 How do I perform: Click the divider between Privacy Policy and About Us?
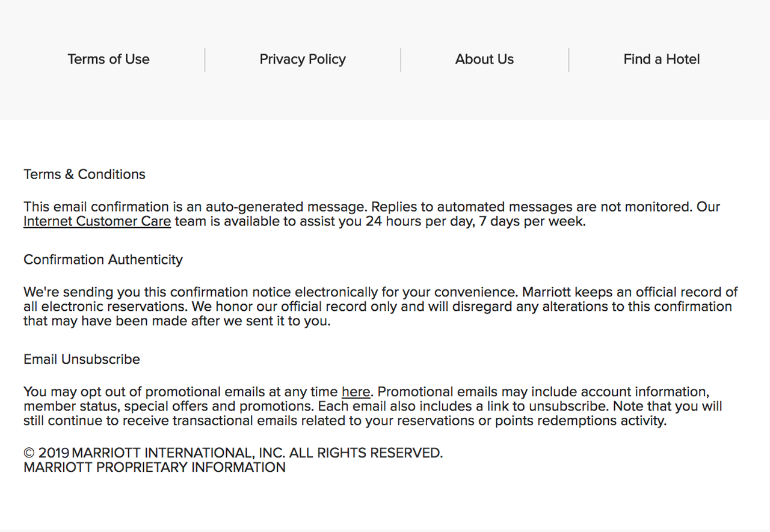tap(401, 60)
